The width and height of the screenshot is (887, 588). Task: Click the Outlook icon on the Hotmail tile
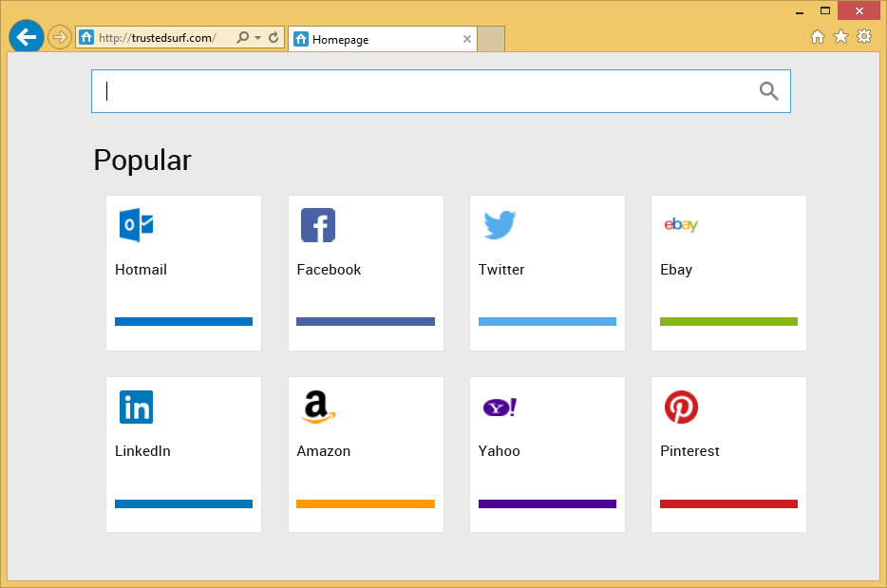pos(137,225)
